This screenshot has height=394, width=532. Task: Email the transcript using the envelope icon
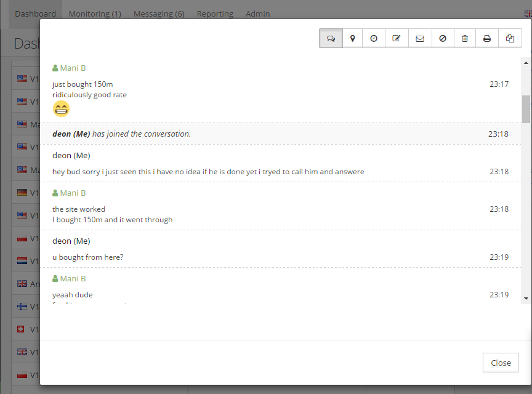tap(420, 38)
